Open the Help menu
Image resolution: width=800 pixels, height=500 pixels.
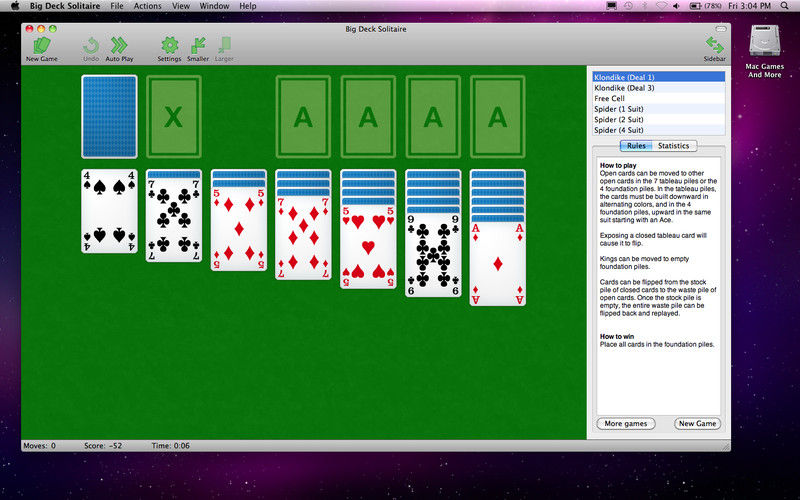tap(248, 6)
